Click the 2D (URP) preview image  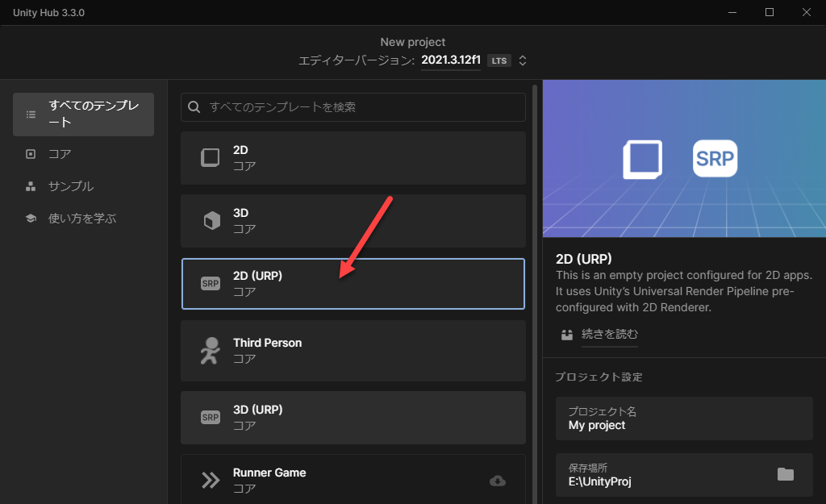[x=684, y=159]
